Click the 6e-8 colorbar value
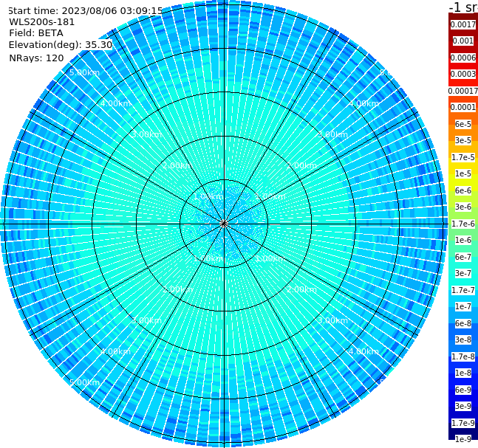The width and height of the screenshot is (478, 448). click(463, 323)
